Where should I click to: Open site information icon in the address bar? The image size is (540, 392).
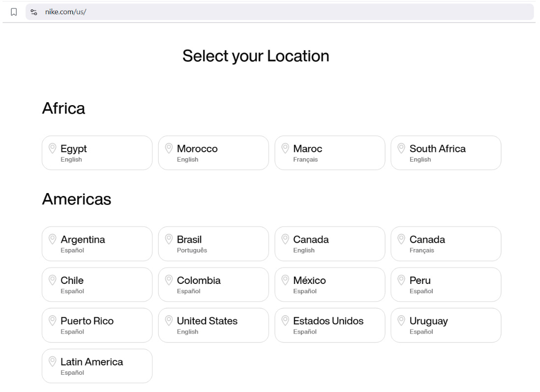coord(34,12)
